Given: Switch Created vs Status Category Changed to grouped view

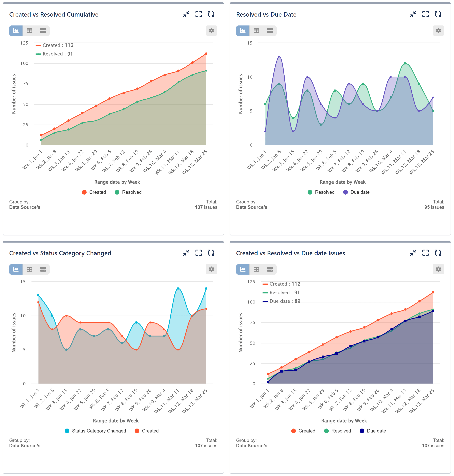Looking at the screenshot, I should 43,269.
